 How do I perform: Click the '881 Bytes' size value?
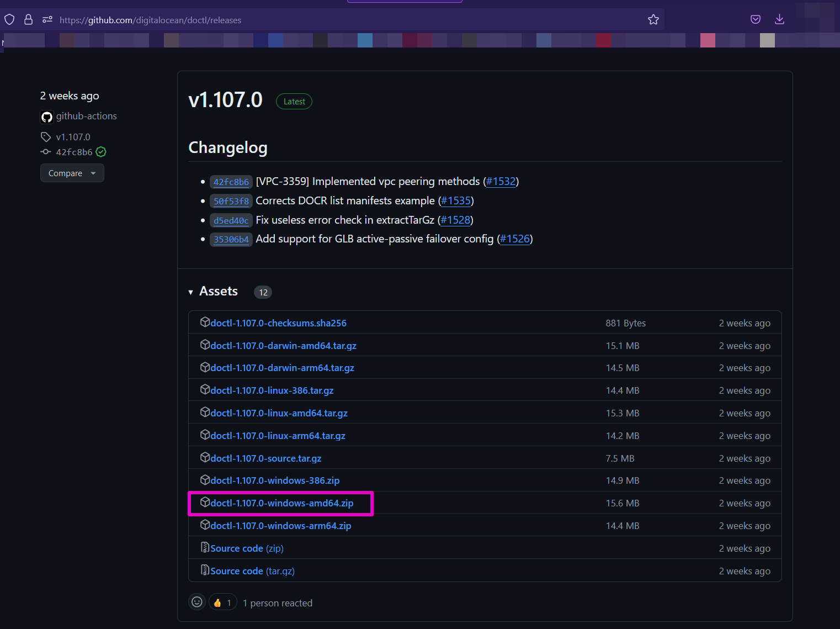tap(626, 323)
